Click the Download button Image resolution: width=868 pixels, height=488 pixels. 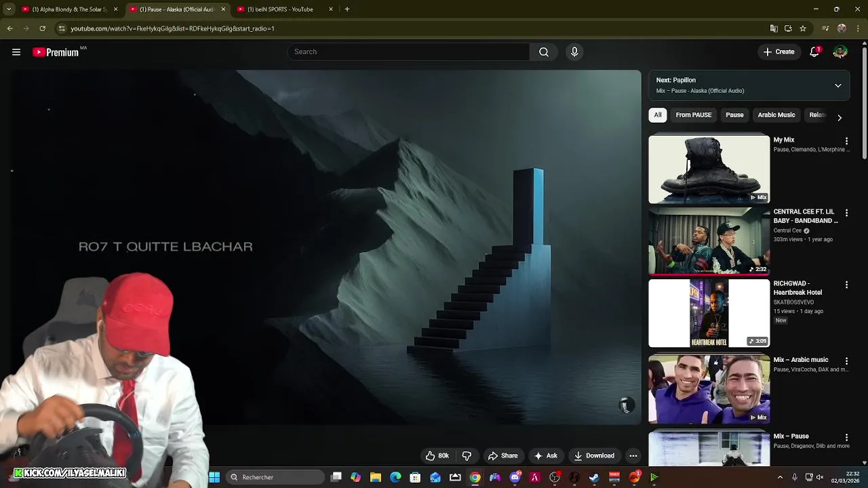(594, 456)
